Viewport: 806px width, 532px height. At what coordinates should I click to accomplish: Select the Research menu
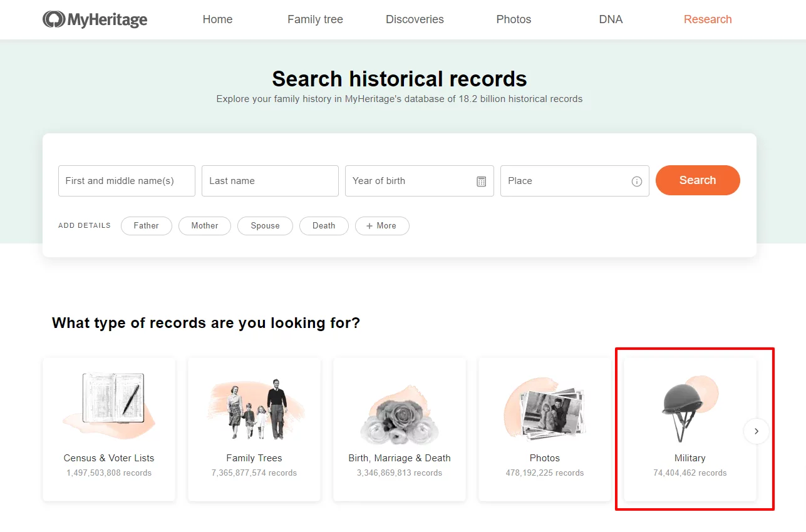(708, 19)
